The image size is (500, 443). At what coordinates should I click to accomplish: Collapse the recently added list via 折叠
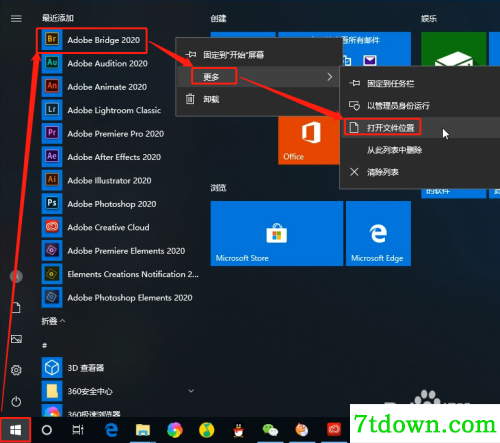click(53, 321)
